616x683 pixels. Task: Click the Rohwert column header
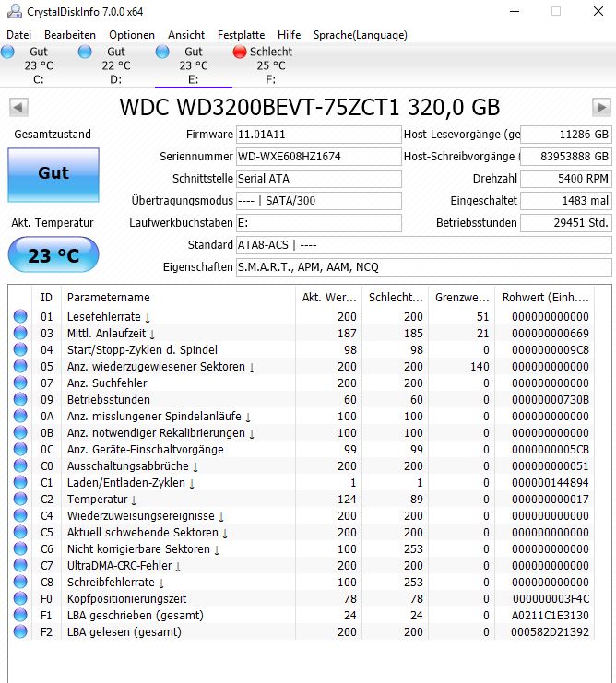pyautogui.click(x=545, y=298)
